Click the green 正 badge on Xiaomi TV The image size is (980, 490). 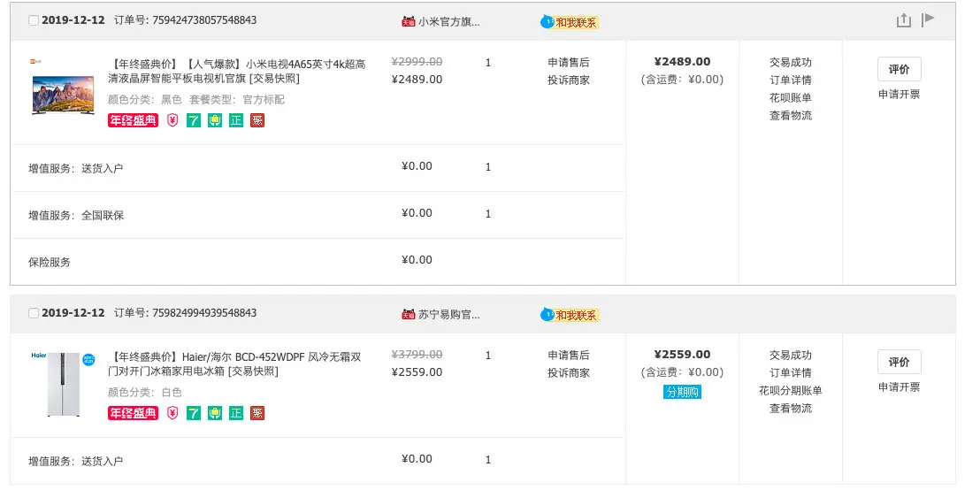pos(235,120)
